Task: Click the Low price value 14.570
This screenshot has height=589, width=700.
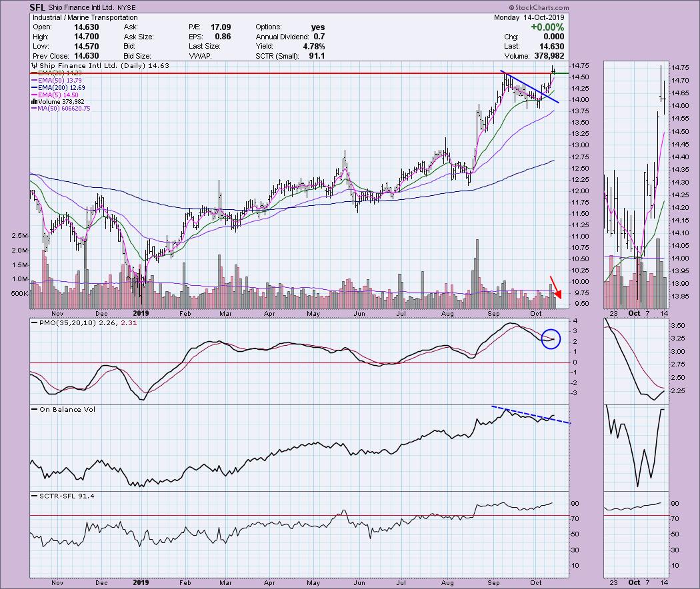Action: tap(87, 47)
